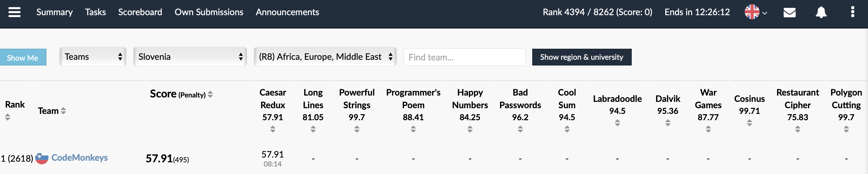Expand the (R8) Africa, Europe, Middle East dropdown
This screenshot has width=868, height=174.
(x=325, y=57)
